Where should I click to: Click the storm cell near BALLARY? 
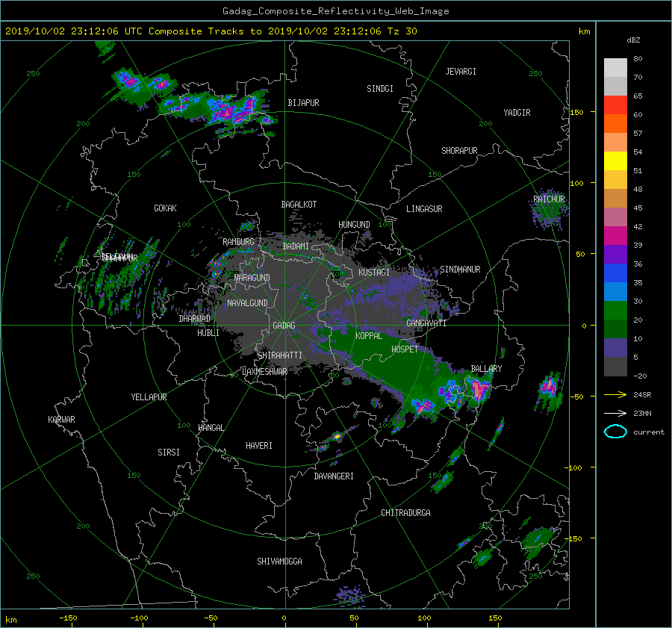(x=478, y=389)
